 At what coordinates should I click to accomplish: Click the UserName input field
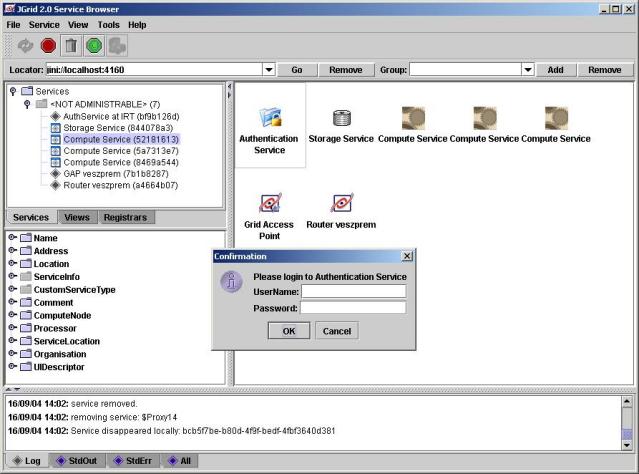[x=354, y=292]
